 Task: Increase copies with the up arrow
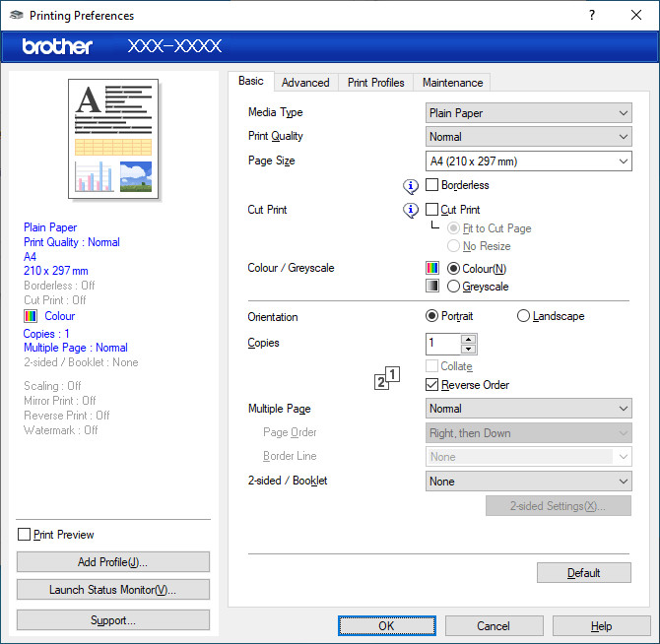coord(469,340)
